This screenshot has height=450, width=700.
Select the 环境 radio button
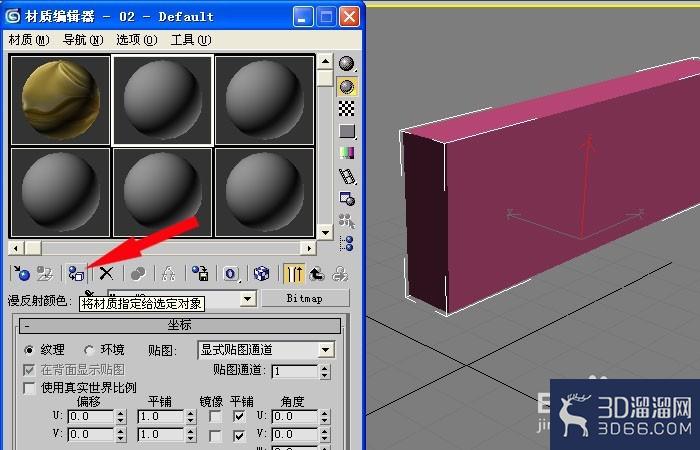click(89, 350)
